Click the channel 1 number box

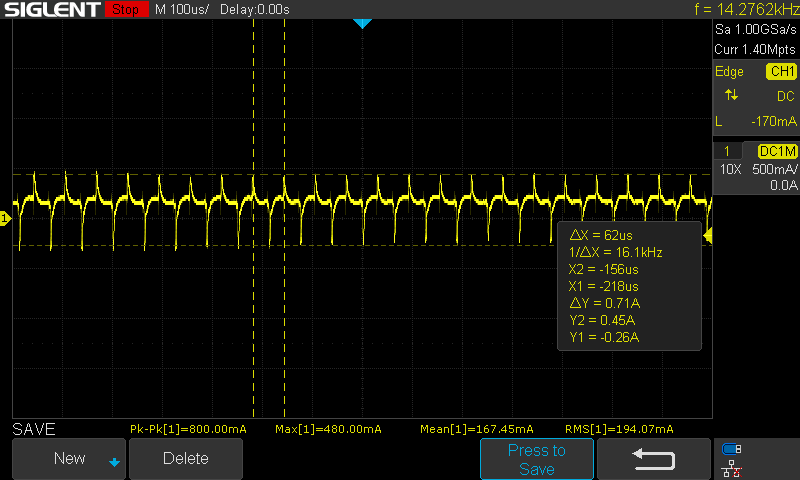727,151
